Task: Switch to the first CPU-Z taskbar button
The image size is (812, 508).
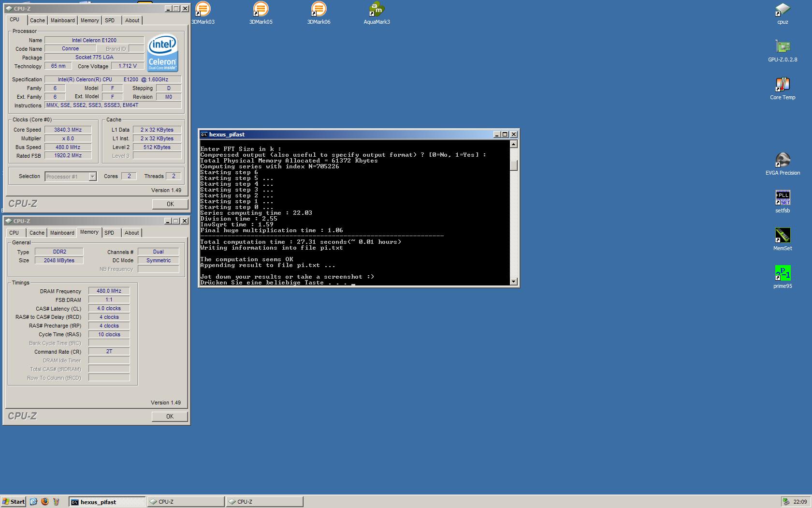Action: [x=186, y=502]
